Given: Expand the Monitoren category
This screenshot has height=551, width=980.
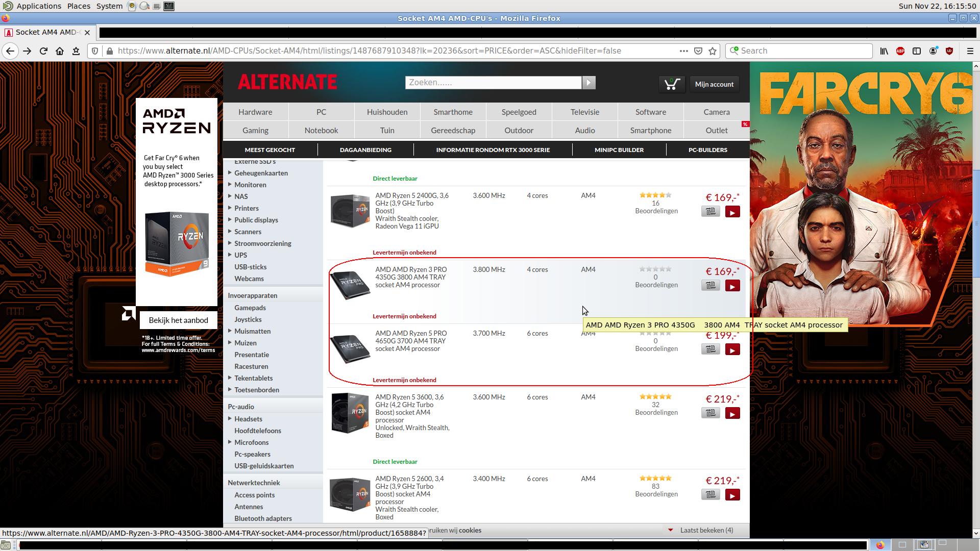Looking at the screenshot, I should point(230,185).
